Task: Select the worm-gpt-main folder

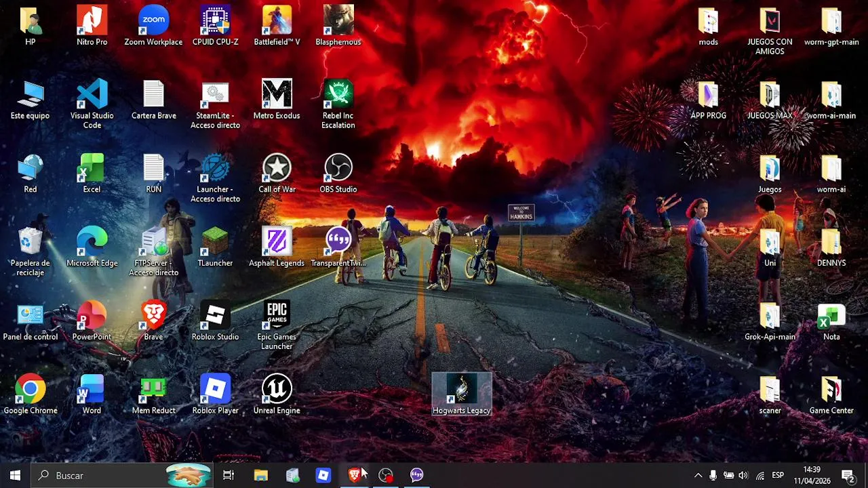Action: pyautogui.click(x=831, y=26)
